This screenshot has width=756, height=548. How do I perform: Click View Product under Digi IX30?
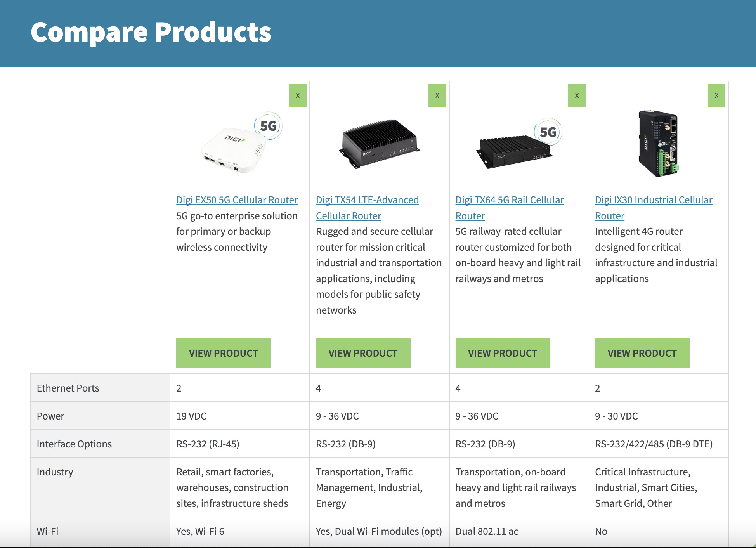click(642, 353)
